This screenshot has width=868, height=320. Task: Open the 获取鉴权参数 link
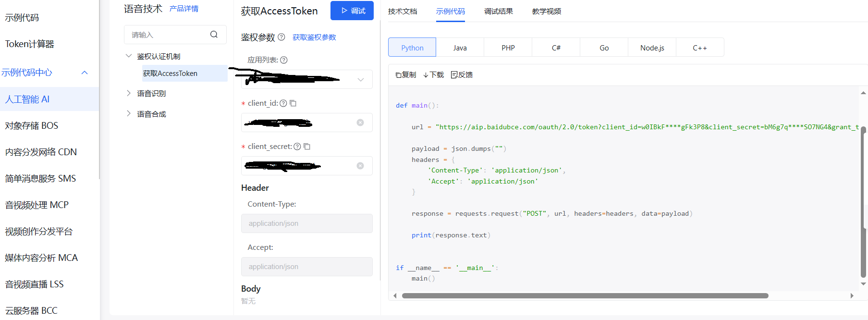[314, 37]
